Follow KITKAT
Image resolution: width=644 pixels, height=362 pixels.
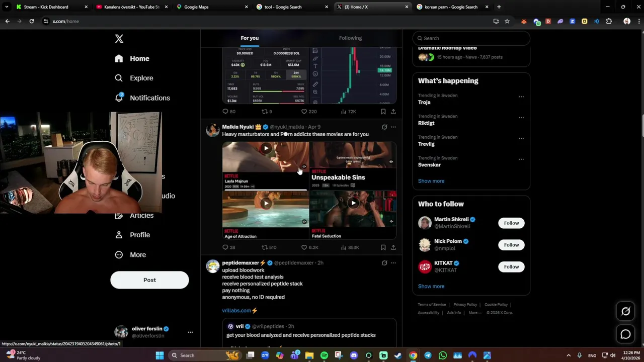click(x=511, y=267)
